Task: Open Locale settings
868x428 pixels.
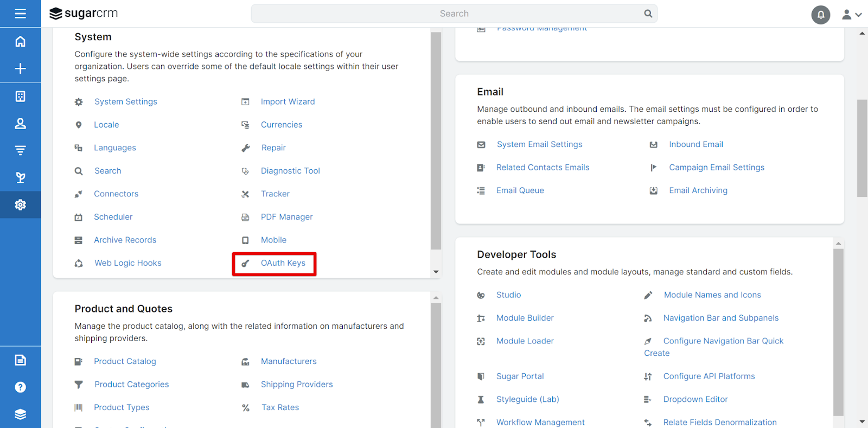Action: [x=106, y=125]
